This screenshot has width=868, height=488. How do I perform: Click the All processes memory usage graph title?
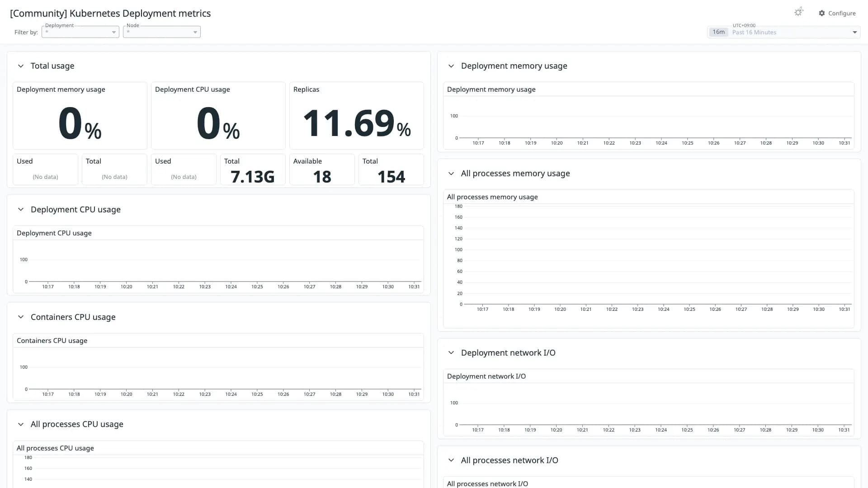492,197
